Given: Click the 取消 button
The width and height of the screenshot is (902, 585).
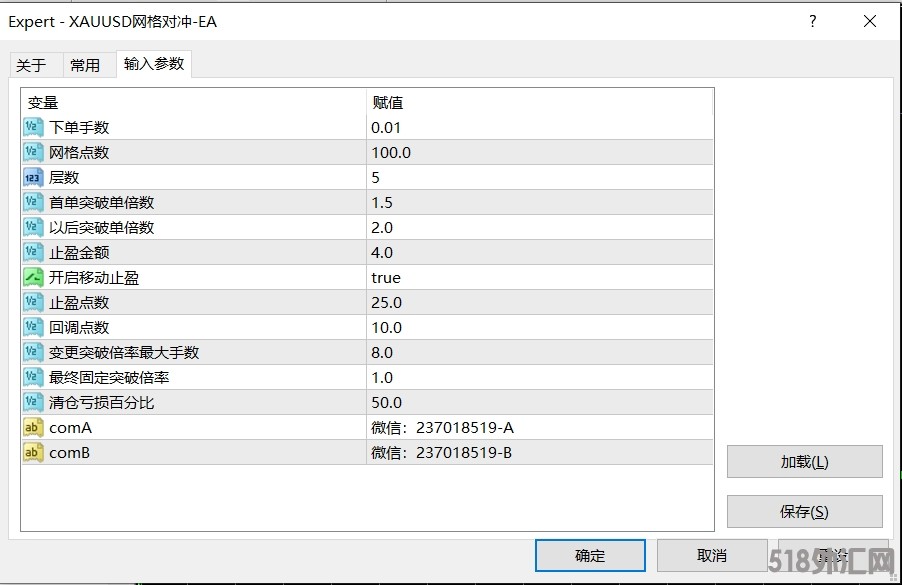Looking at the screenshot, I should tap(712, 555).
